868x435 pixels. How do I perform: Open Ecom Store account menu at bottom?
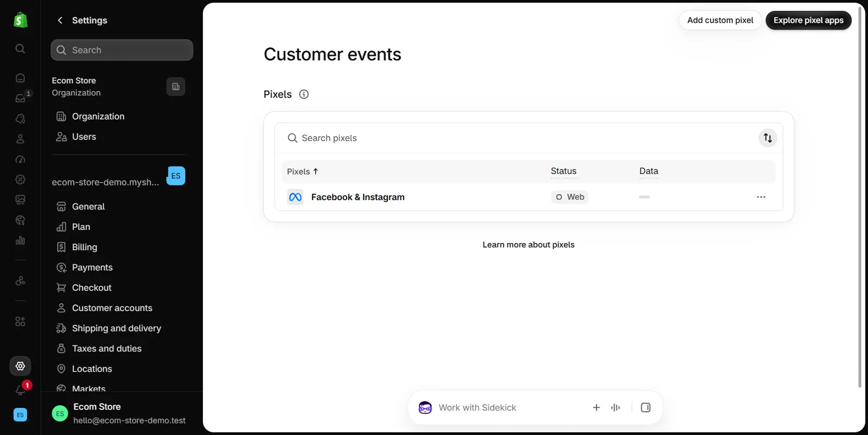pos(122,413)
